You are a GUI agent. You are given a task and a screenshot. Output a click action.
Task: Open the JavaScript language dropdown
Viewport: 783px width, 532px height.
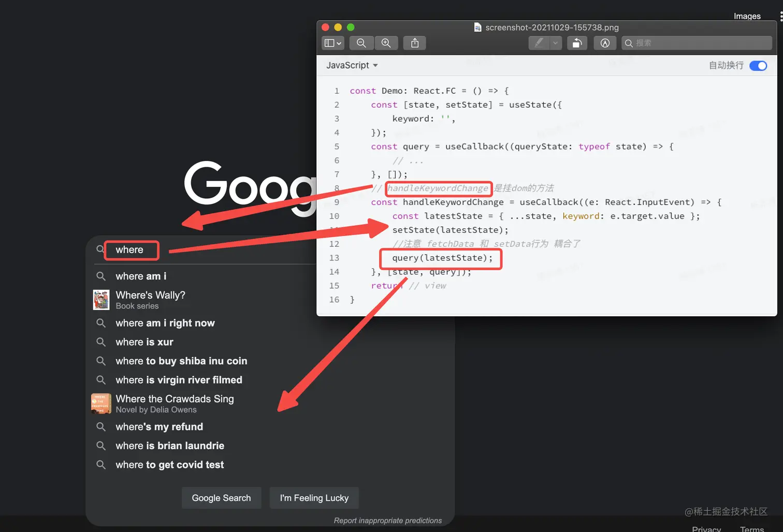click(x=352, y=65)
